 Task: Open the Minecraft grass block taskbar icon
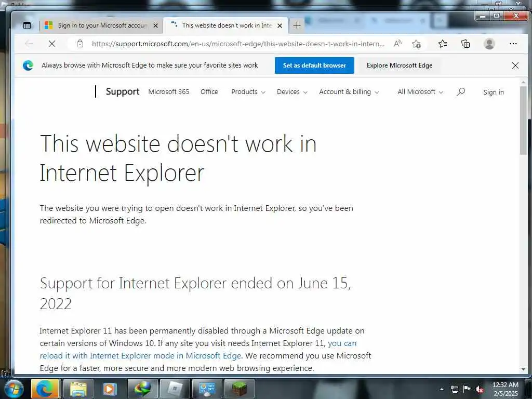pyautogui.click(x=239, y=389)
